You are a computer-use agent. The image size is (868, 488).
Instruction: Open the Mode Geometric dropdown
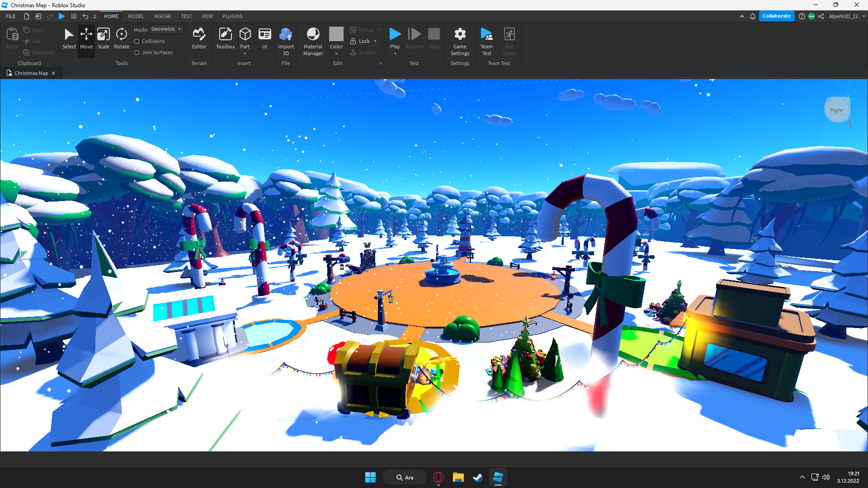click(x=166, y=29)
